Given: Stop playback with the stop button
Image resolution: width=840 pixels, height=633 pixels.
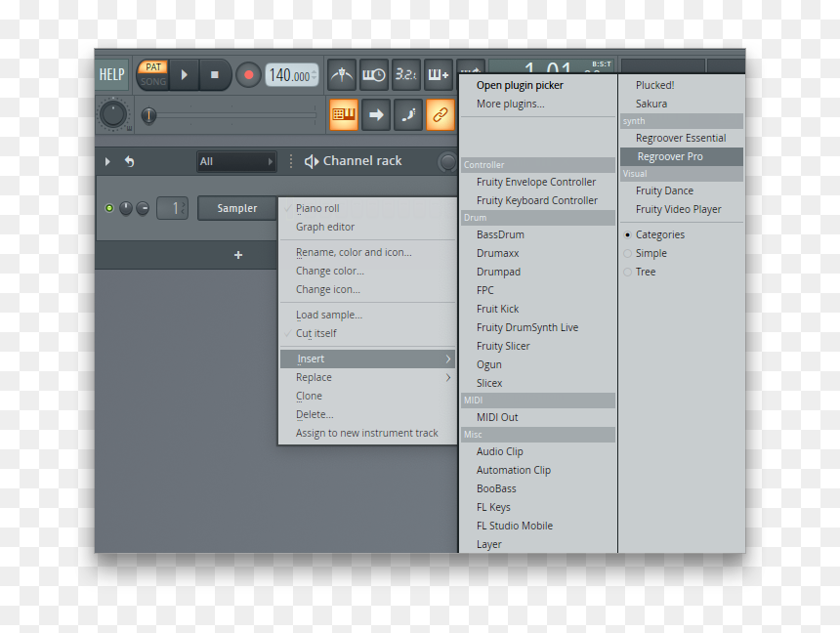Looking at the screenshot, I should tap(214, 75).
